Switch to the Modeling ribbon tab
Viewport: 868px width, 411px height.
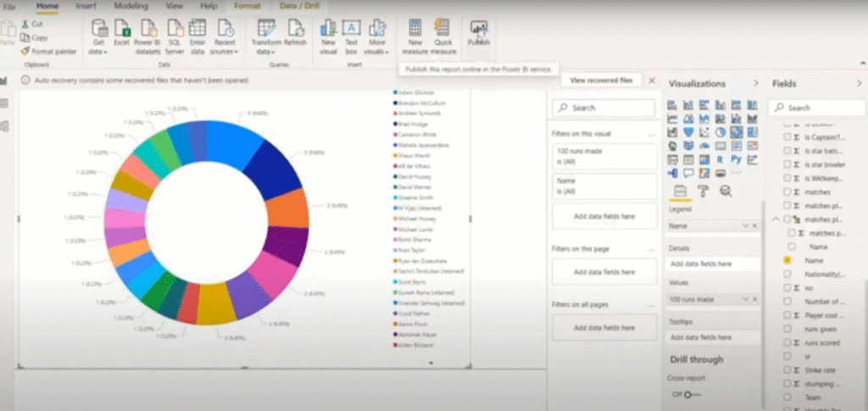(x=131, y=6)
